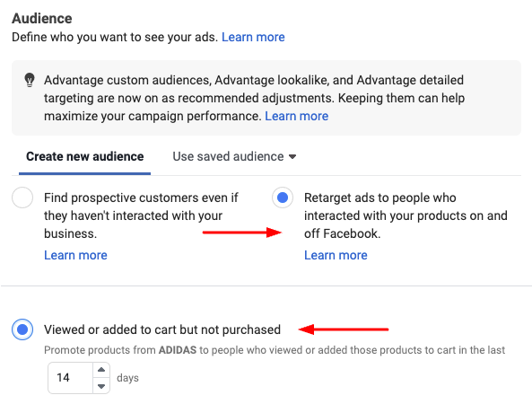
Task: Click the Advantage custom audiences notice box
Action: tap(266, 98)
